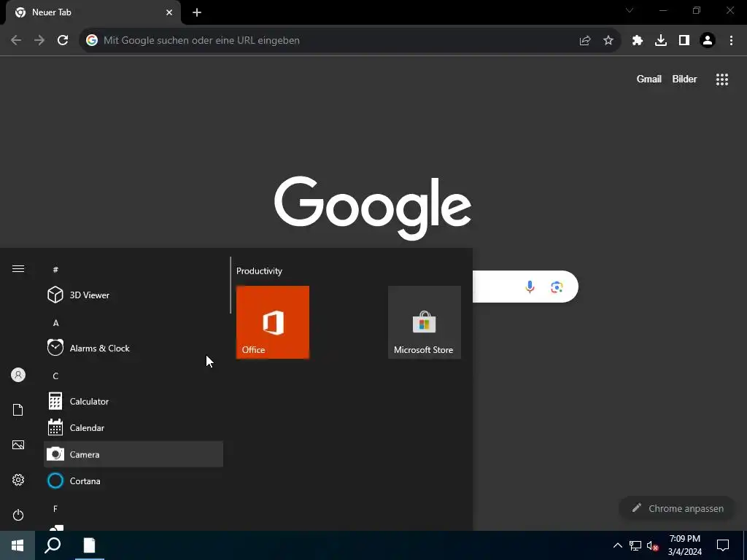Search by image with Google Lens
This screenshot has height=560, width=747.
(557, 287)
